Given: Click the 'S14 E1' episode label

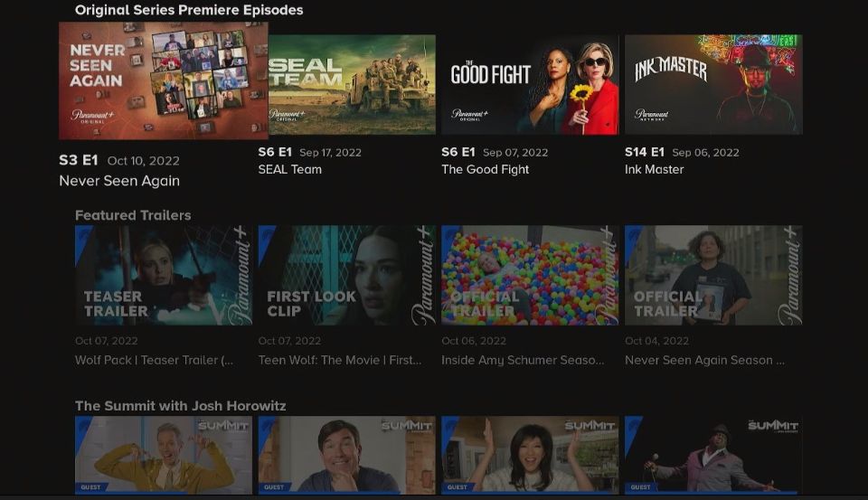Looking at the screenshot, I should coord(645,152).
